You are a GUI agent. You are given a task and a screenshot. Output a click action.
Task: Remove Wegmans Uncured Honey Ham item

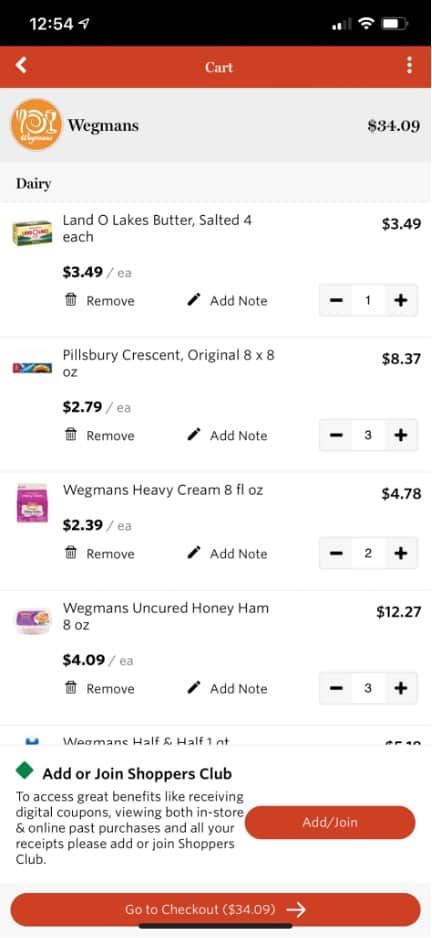pos(99,689)
